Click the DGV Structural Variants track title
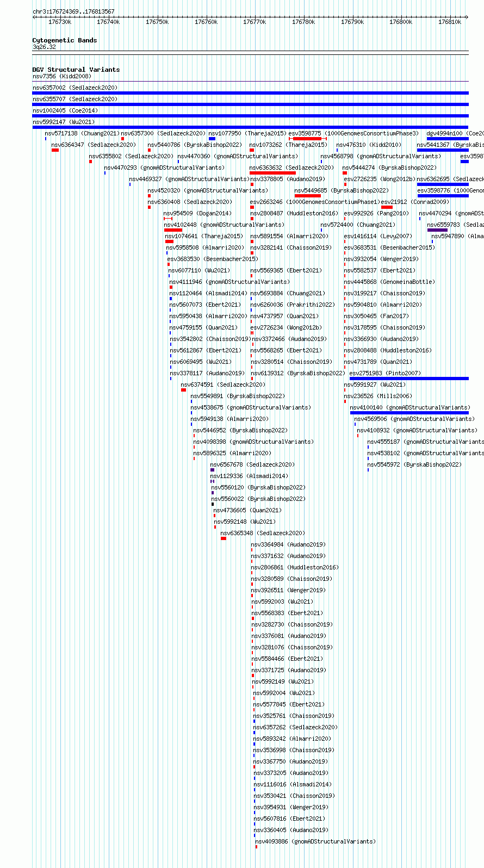The image size is (484, 868). [76, 70]
